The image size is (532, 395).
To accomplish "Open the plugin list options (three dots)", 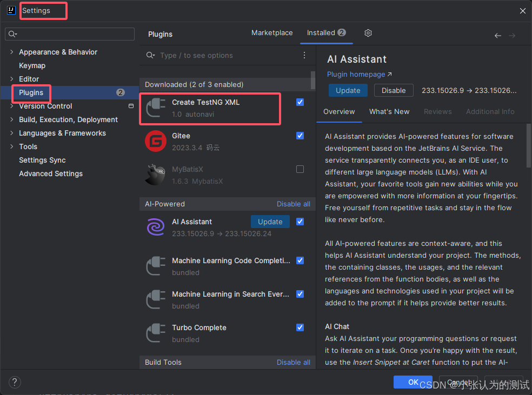I will pos(304,55).
